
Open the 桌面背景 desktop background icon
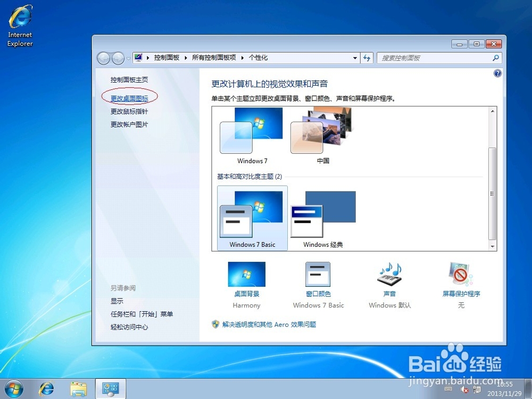pos(247,275)
